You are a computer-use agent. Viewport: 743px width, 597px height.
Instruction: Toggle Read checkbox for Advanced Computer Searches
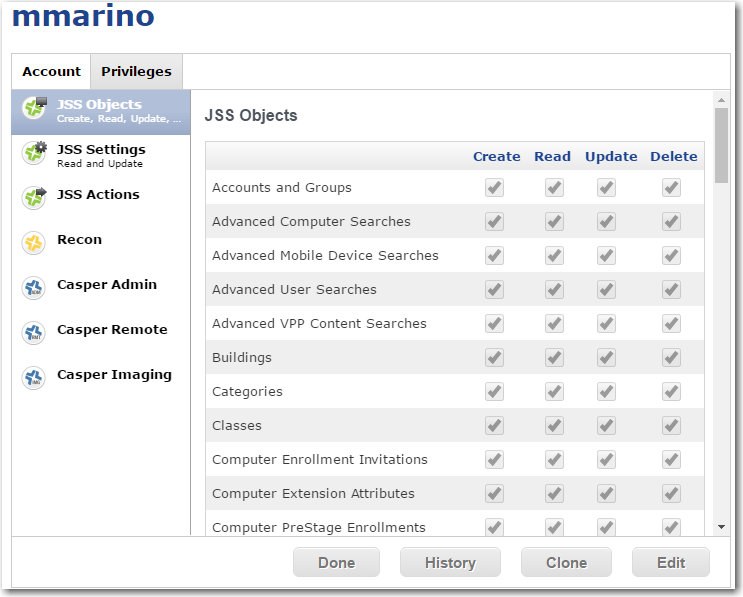(x=554, y=222)
